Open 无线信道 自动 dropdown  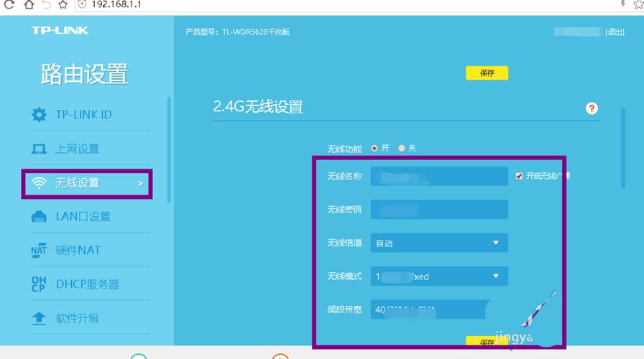439,243
